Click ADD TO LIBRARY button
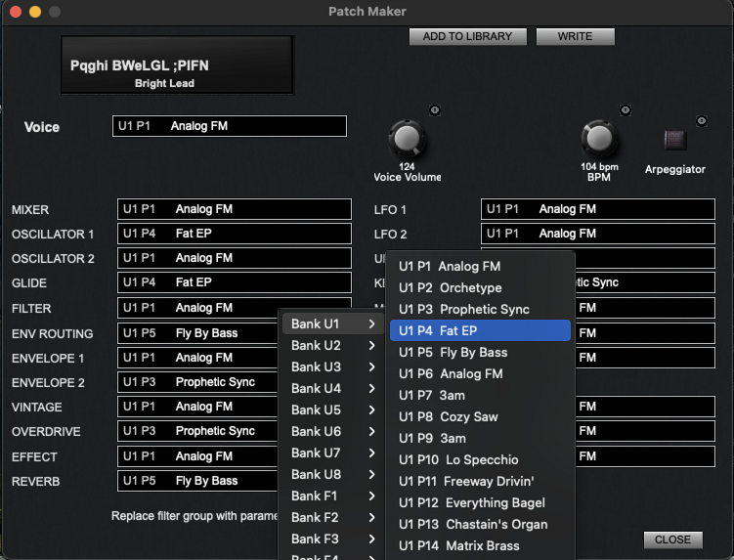 pyautogui.click(x=467, y=36)
